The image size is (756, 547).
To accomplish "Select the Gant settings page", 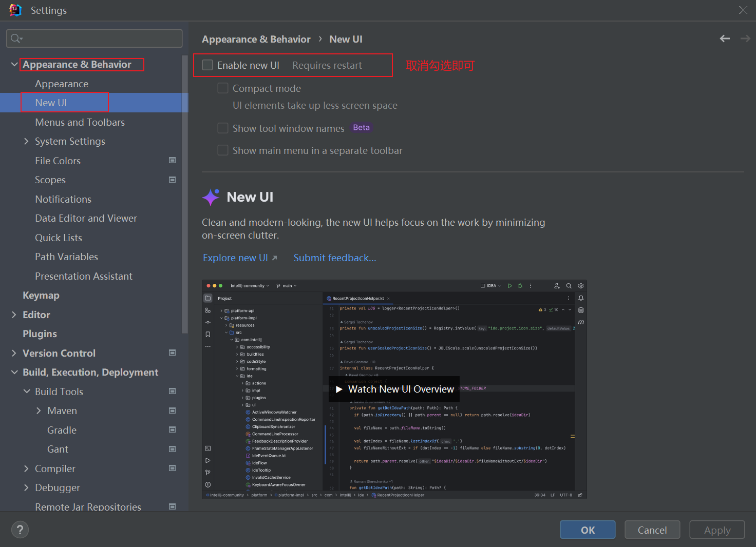I will coord(58,449).
